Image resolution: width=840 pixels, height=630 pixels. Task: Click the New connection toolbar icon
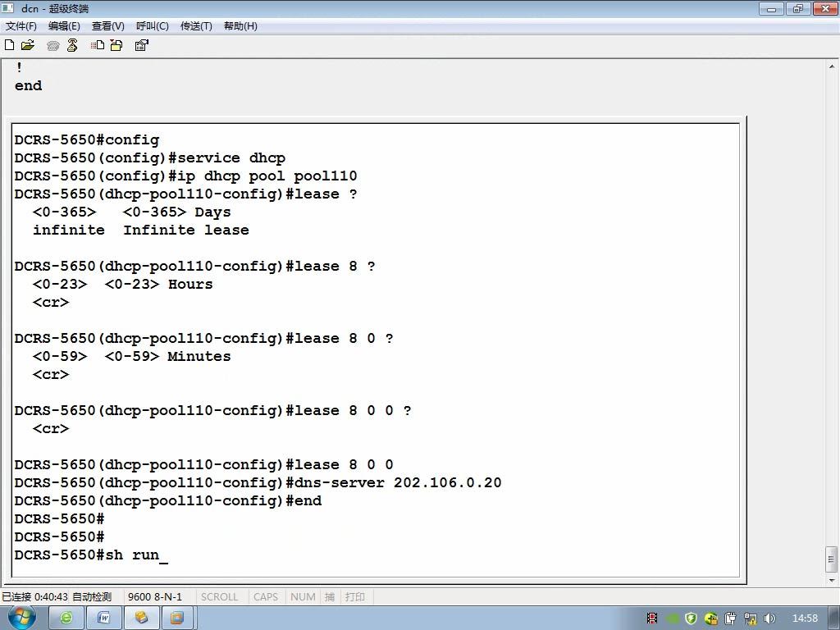pos(10,45)
